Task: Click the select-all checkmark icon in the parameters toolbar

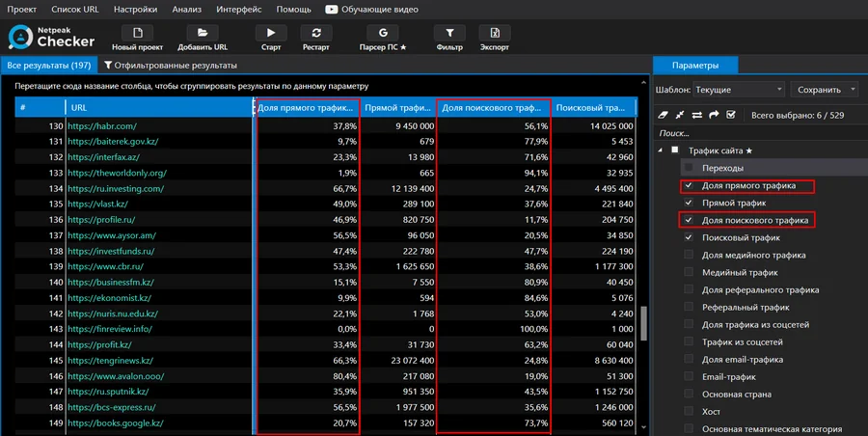Action: click(731, 115)
